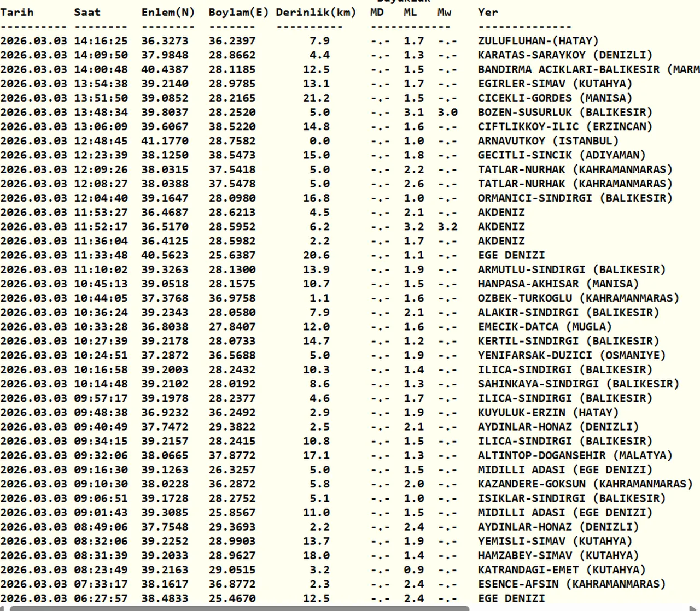Click the horizontal scrollbar thumb at the bottom
This screenshot has width=700, height=611.
pos(239,608)
